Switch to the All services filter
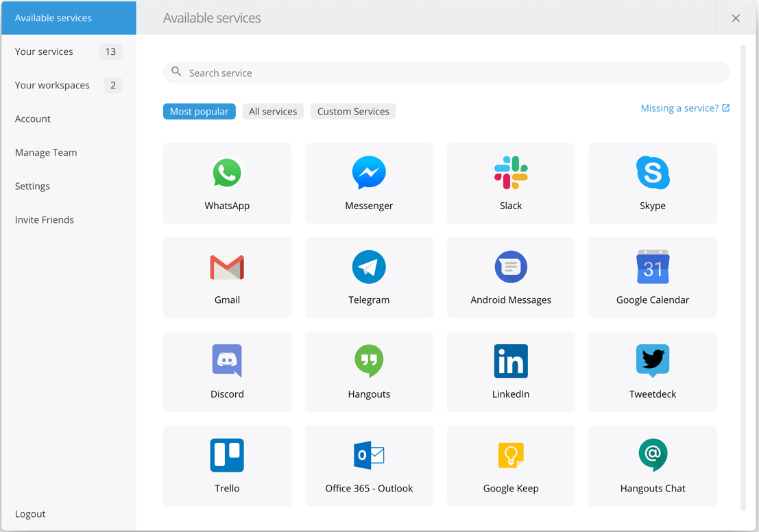 (273, 112)
